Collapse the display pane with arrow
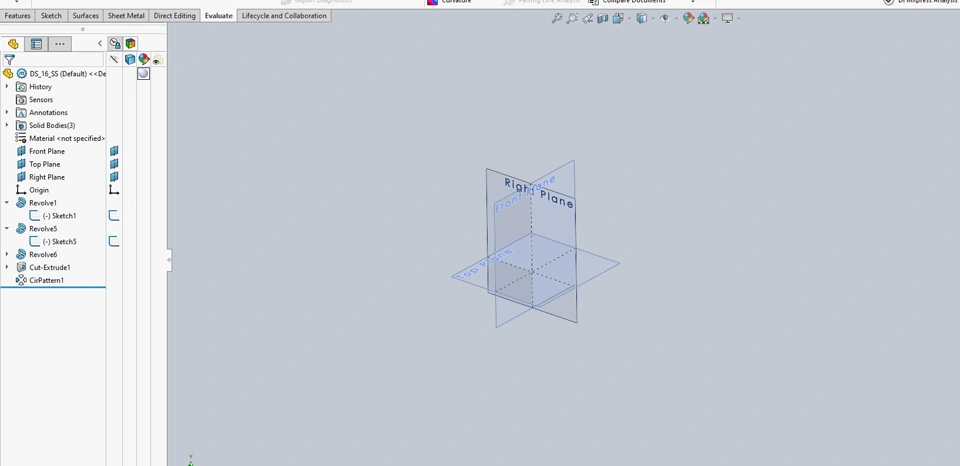The image size is (960, 466). click(x=100, y=43)
